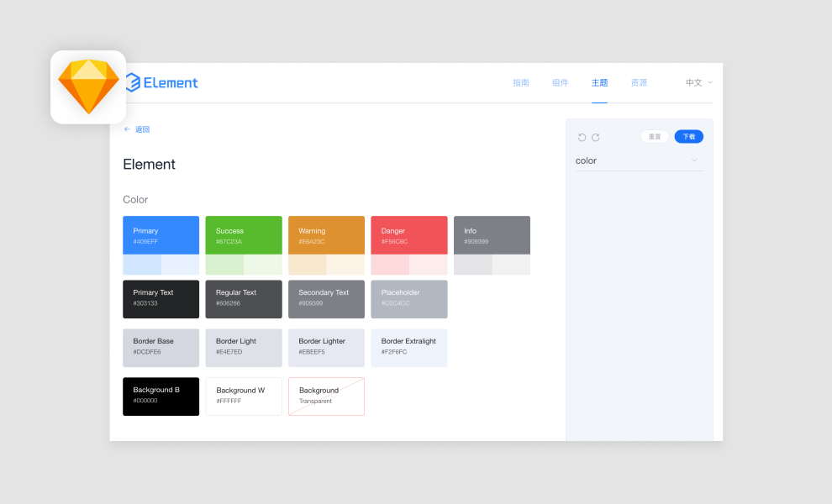This screenshot has height=504, width=832.
Task: Click the undo icon in side panel
Action: (582, 138)
